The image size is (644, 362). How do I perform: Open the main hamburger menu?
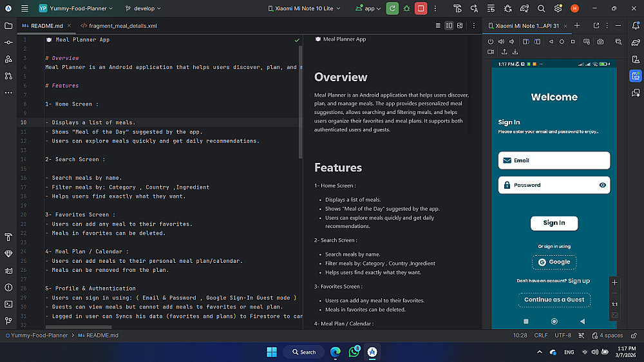click(x=24, y=8)
